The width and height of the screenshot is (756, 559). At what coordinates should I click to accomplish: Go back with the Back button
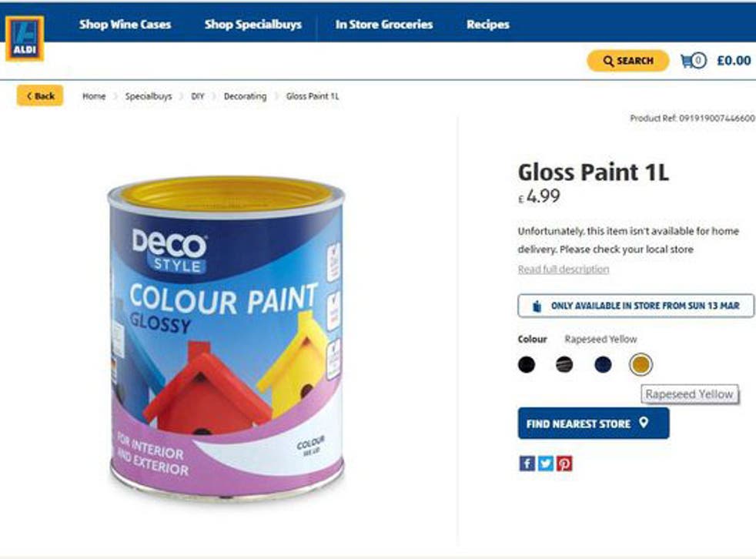click(x=40, y=95)
